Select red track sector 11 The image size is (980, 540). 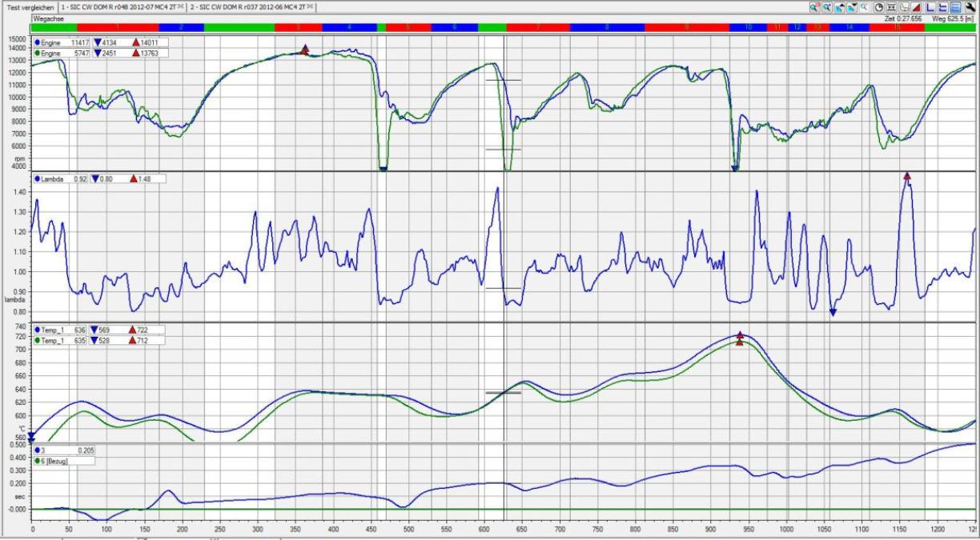point(777,27)
